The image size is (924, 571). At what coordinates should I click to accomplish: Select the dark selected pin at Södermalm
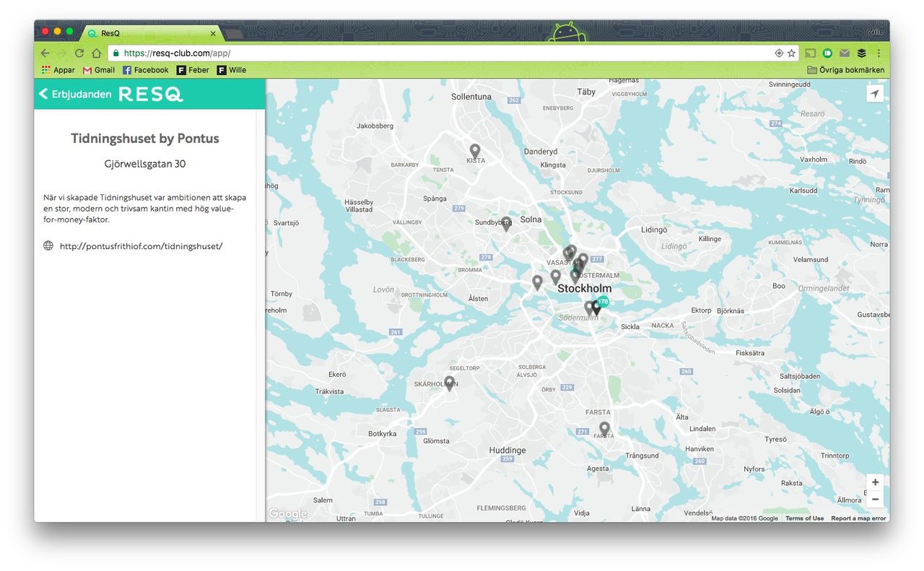[x=595, y=309]
